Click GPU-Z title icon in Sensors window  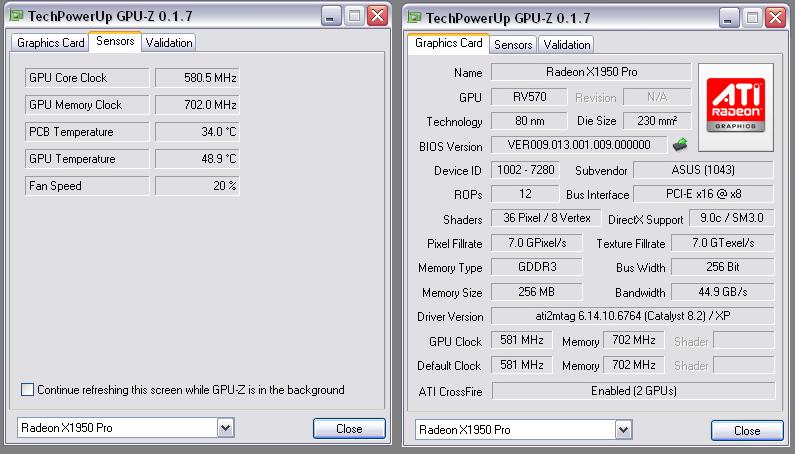[17, 16]
